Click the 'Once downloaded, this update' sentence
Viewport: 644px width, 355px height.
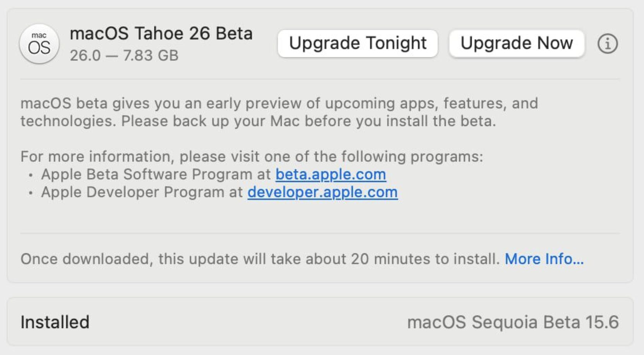260,259
